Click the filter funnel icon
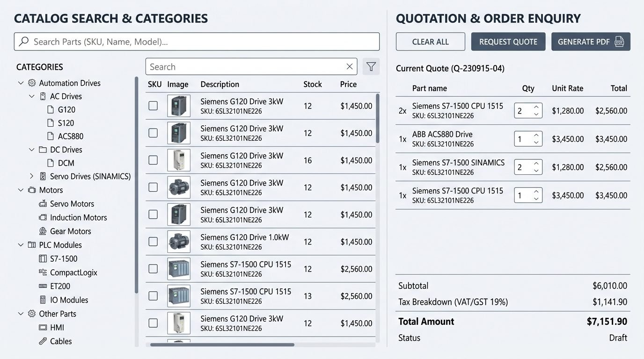 coord(371,67)
